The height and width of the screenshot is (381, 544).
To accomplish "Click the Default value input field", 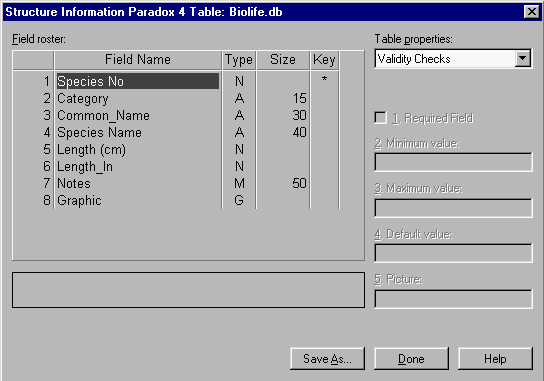I will coord(453,253).
